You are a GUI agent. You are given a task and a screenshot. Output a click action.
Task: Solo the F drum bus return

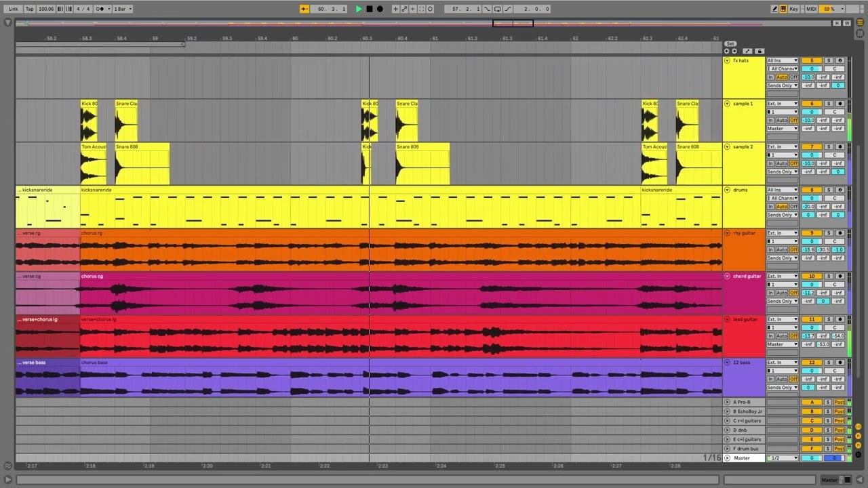coord(828,449)
